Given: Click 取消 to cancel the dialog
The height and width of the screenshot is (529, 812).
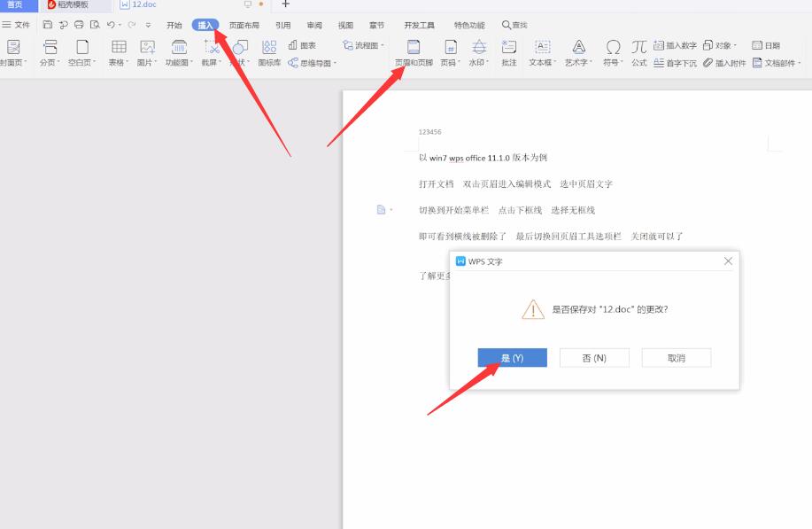Looking at the screenshot, I should coord(677,357).
